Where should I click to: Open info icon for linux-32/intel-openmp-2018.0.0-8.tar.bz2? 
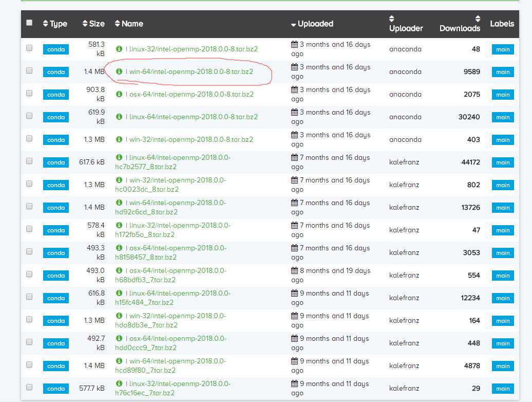pyautogui.click(x=119, y=49)
